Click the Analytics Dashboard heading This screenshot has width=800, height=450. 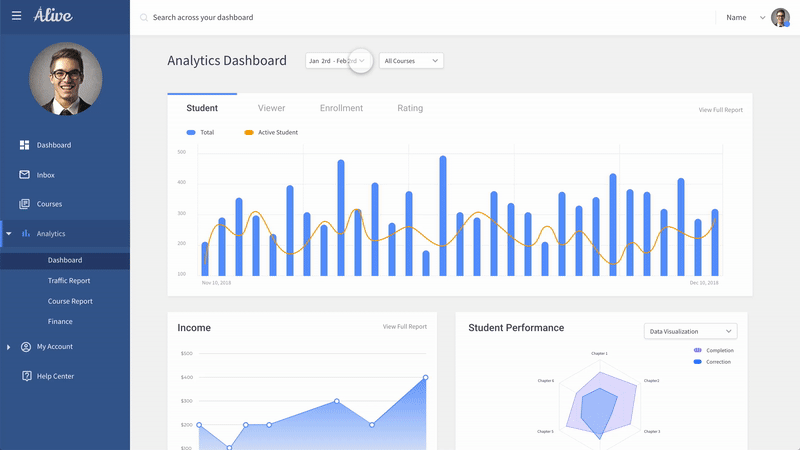pos(227,60)
